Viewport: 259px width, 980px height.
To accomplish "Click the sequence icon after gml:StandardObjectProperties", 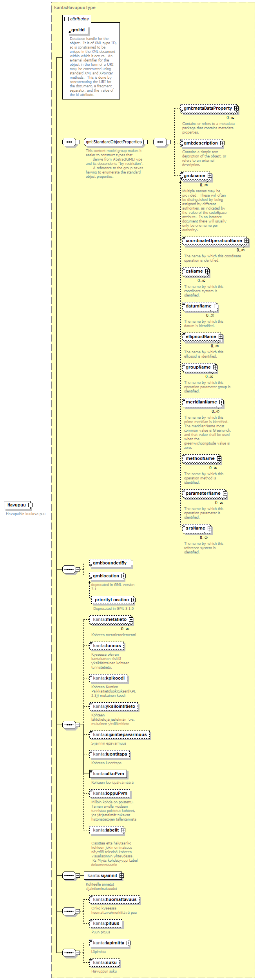I will pos(160,142).
